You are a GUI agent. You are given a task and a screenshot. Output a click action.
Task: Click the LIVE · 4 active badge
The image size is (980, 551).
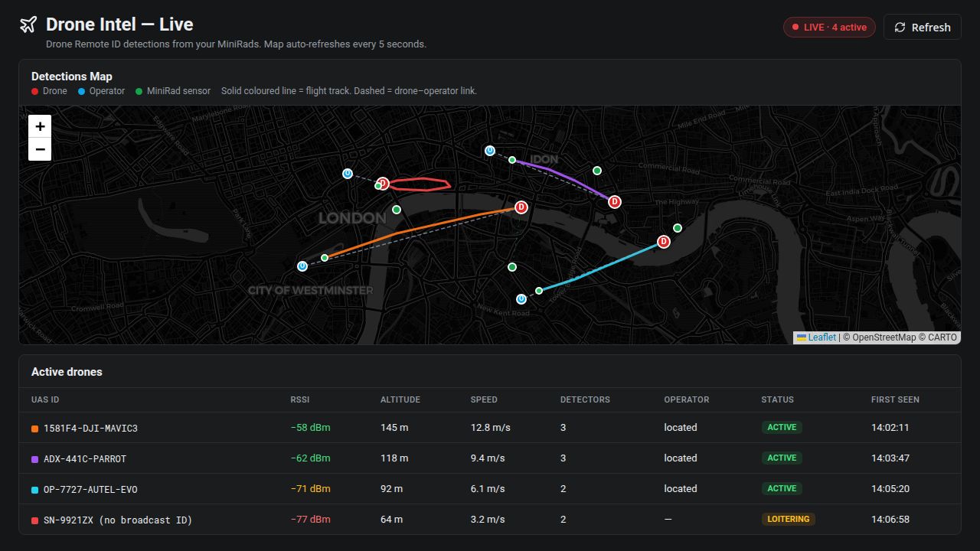coord(829,28)
